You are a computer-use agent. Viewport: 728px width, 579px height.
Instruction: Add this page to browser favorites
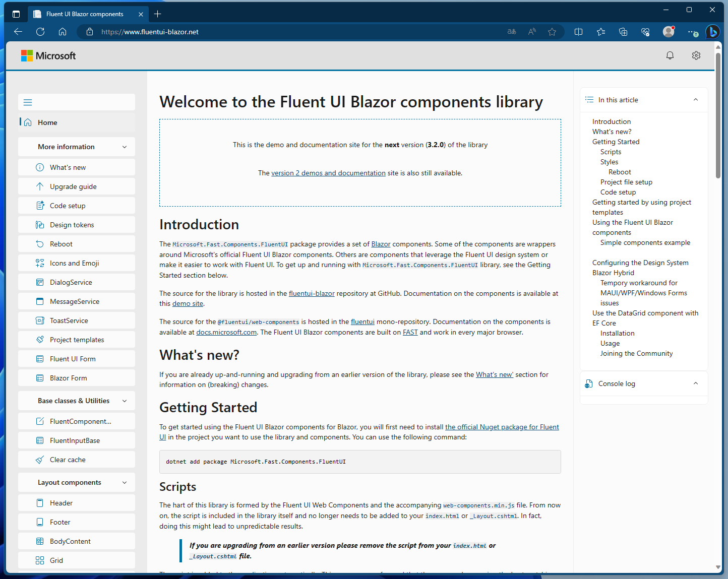(x=552, y=31)
